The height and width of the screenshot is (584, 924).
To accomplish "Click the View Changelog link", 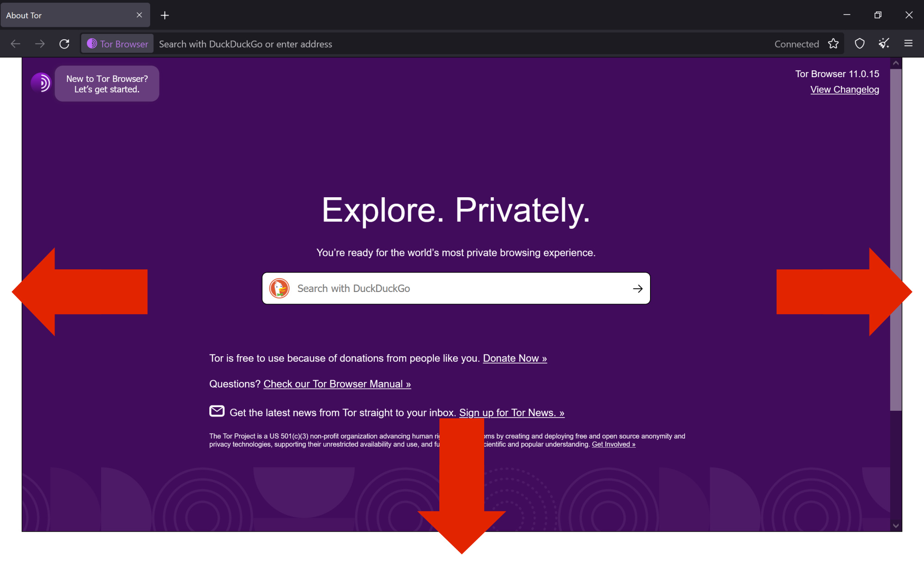I will tap(843, 90).
